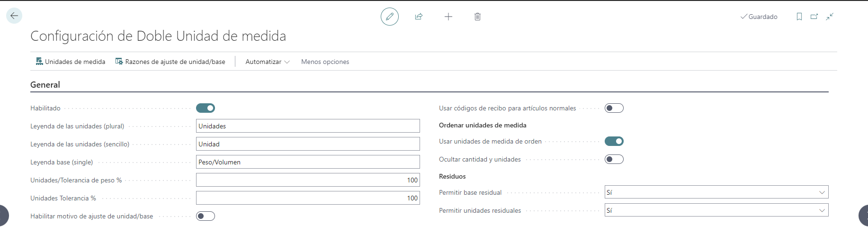The image size is (868, 235).
Task: Switch off Usar unidades de medida de orden
Action: pos(614,141)
